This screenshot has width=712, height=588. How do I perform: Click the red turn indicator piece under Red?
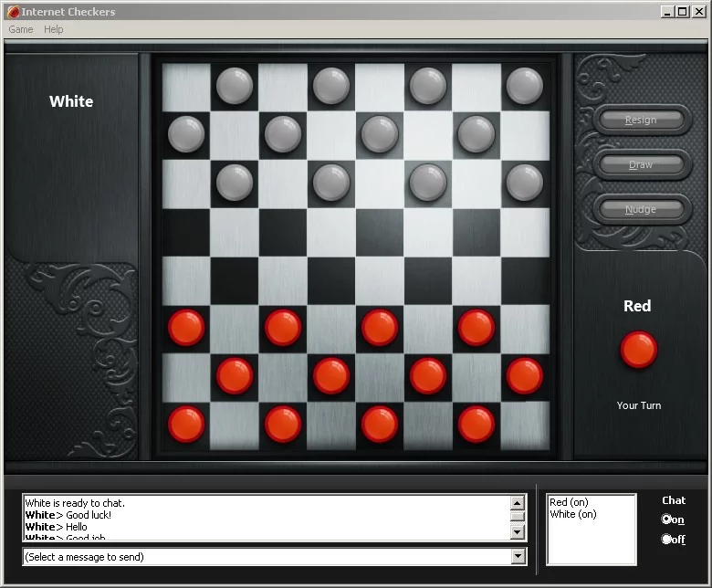point(638,349)
